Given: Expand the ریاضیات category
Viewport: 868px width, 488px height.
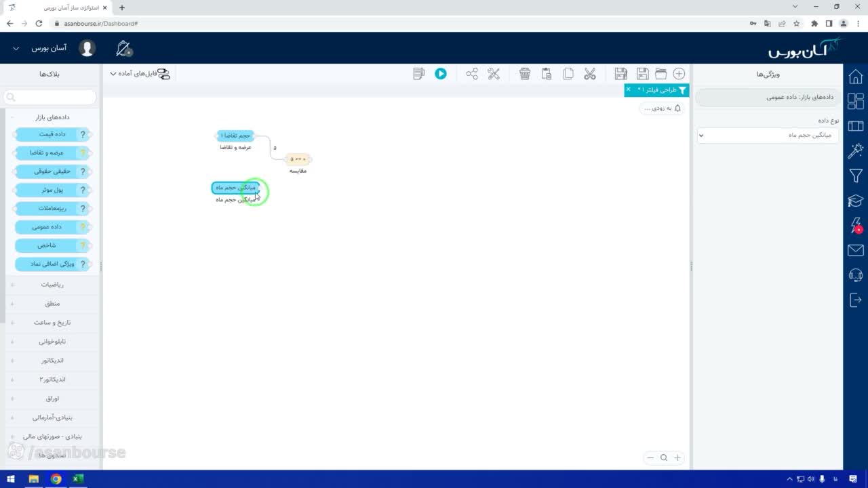Looking at the screenshot, I should pyautogui.click(x=52, y=285).
